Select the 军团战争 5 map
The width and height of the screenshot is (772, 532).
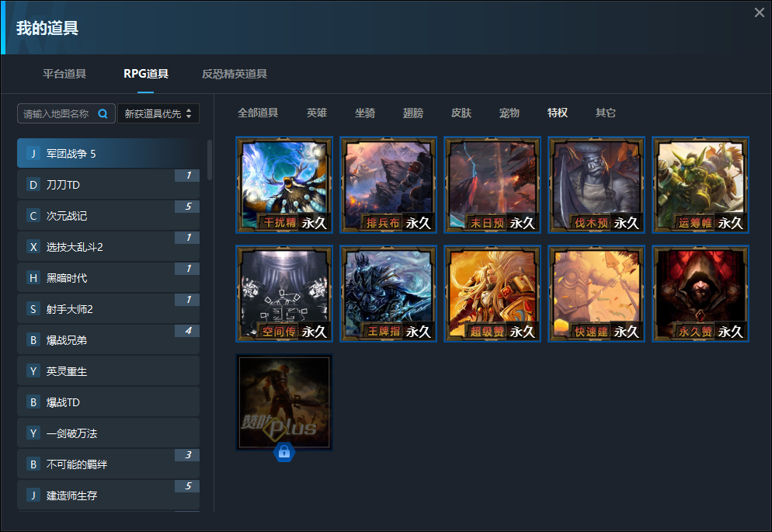coord(108,154)
